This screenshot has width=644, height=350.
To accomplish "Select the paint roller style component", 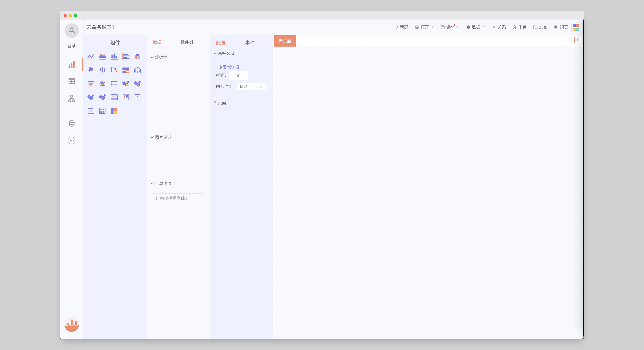I will tap(138, 97).
